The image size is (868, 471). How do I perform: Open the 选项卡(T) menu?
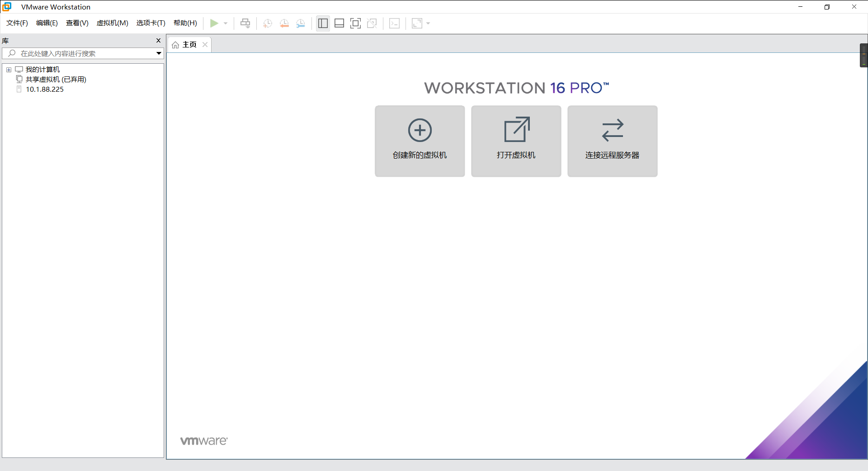point(151,23)
